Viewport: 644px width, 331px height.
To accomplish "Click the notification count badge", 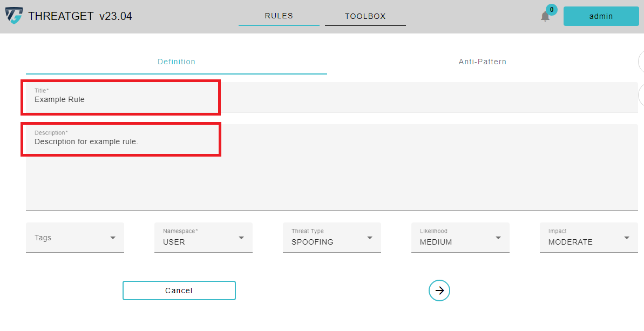I will point(551,9).
